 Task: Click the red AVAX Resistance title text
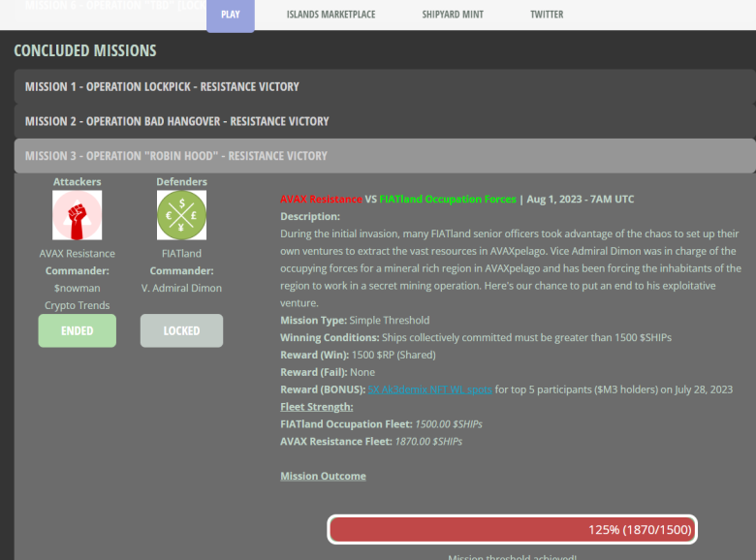coord(321,199)
